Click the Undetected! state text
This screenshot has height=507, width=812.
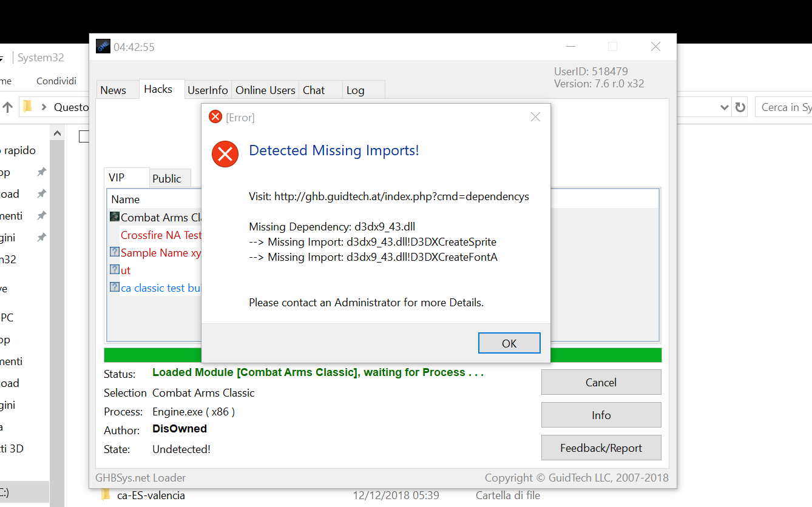(x=181, y=449)
